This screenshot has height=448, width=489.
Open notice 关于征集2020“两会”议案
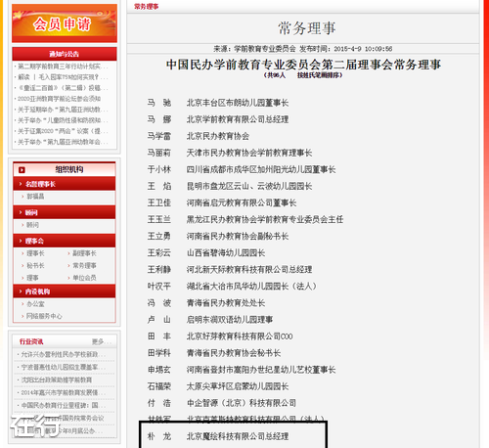click(x=63, y=131)
